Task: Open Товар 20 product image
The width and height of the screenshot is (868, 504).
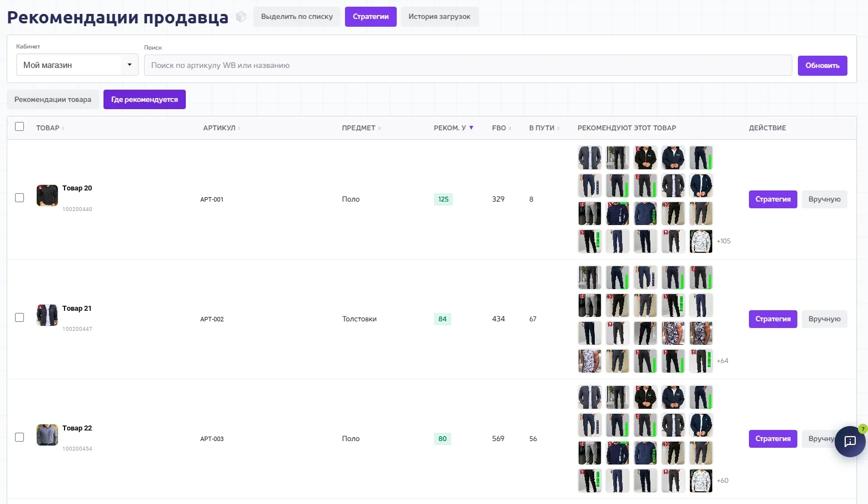Action: pos(47,195)
